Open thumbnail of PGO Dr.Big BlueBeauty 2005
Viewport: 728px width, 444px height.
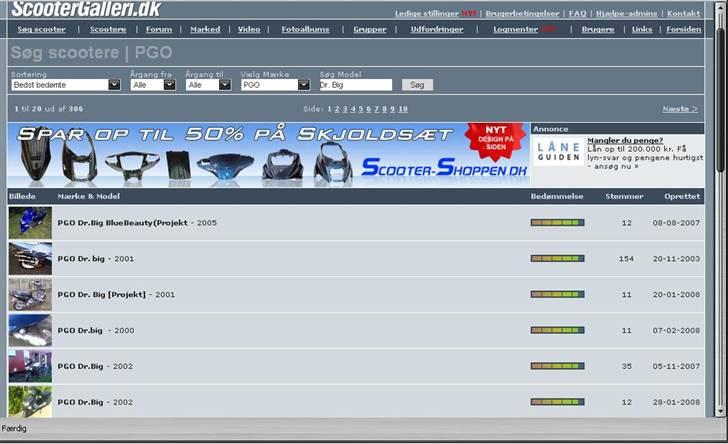tap(29, 222)
